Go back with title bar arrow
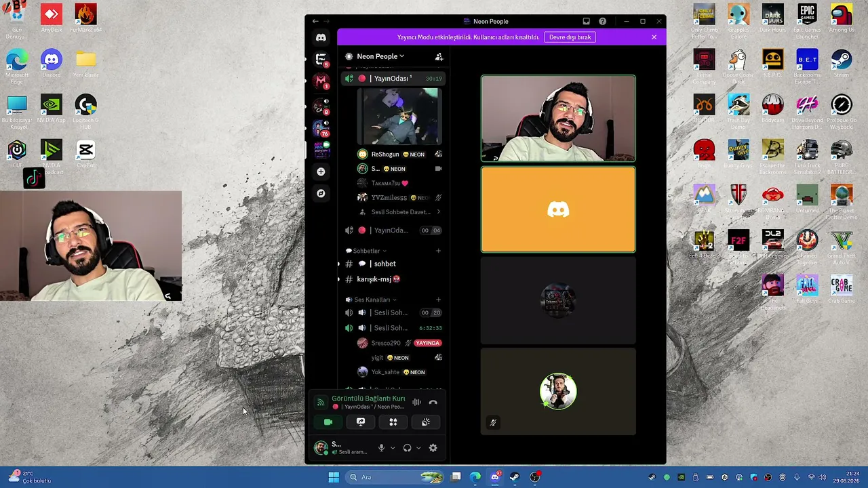The image size is (868, 488). [315, 21]
